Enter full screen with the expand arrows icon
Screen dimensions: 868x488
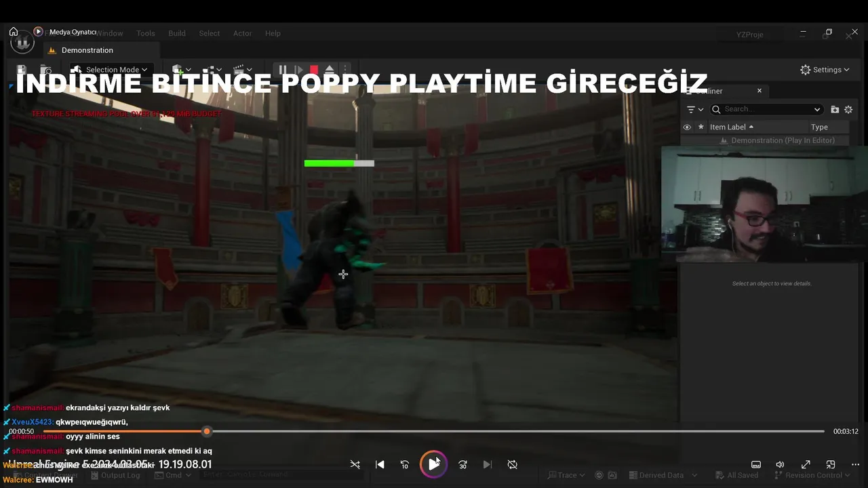(806, 464)
